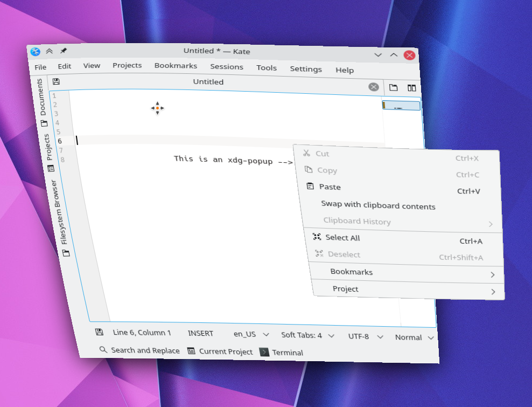This screenshot has height=407, width=532.
Task: Open the Terminal tool view
Action: pyautogui.click(x=281, y=352)
